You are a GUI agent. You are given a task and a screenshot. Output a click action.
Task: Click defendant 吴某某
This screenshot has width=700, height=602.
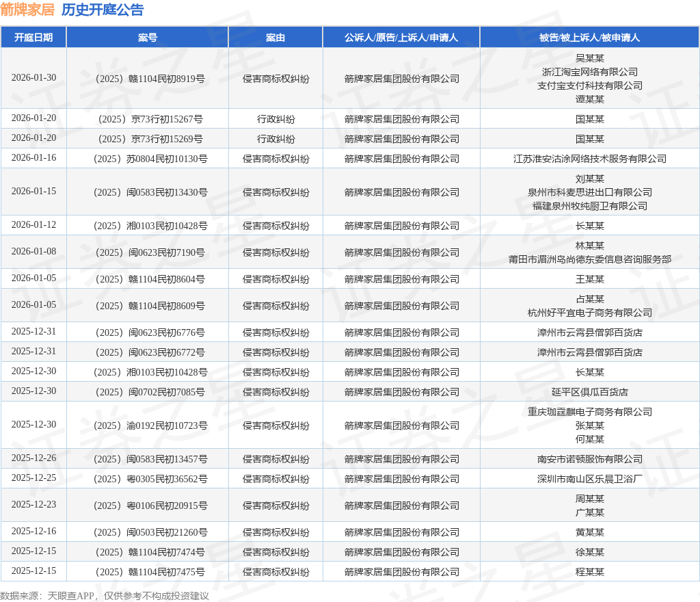click(x=590, y=58)
